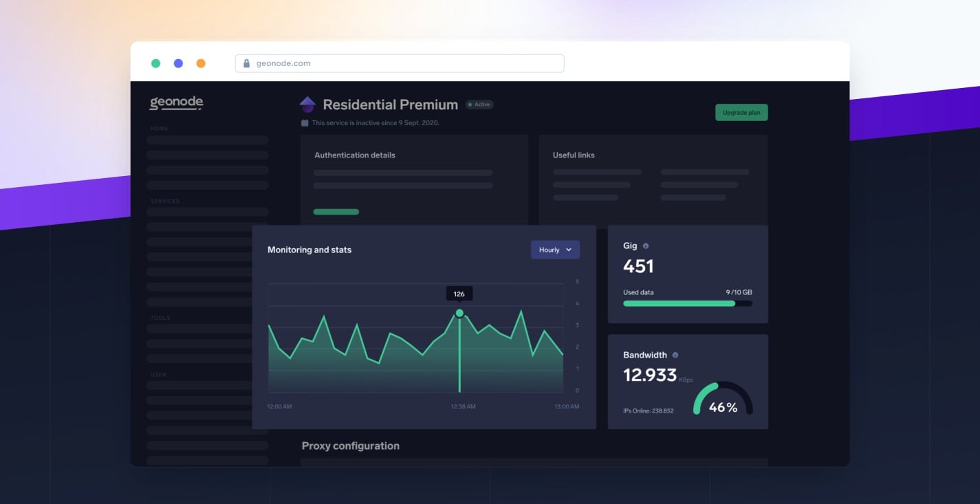Click the Gig value 451
Screen dimensions: 980x504
pyautogui.click(x=638, y=266)
